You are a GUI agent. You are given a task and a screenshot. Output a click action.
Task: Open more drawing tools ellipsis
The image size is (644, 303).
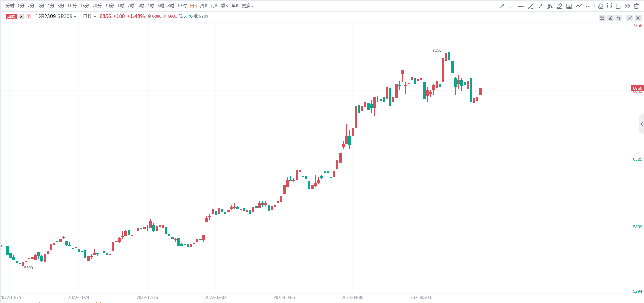(588, 6)
